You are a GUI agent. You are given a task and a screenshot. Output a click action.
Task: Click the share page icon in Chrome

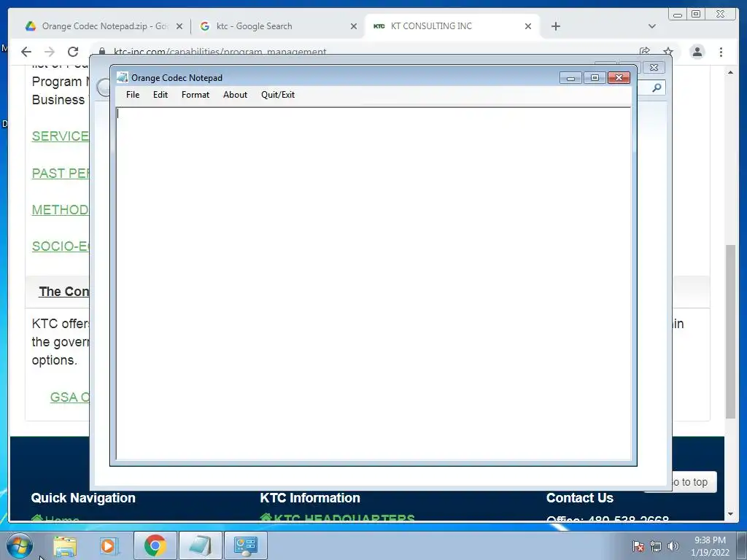[645, 52]
